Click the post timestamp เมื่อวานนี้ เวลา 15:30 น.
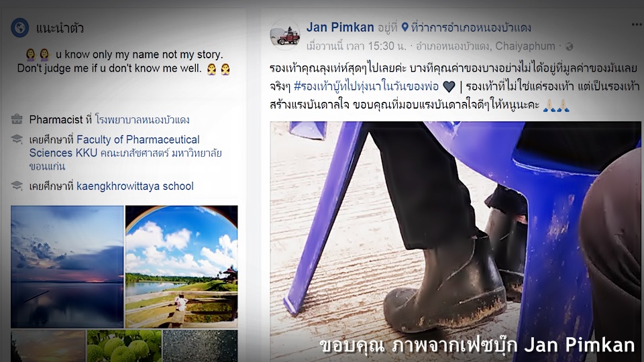 tap(356, 46)
